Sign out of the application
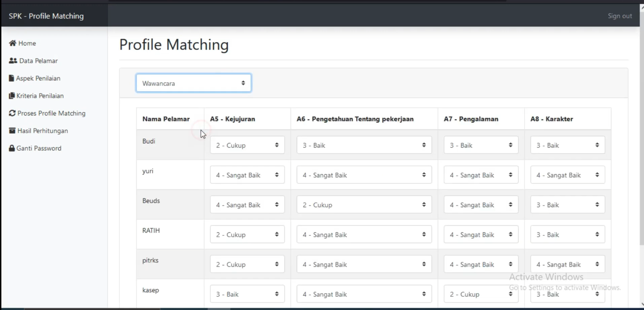The height and width of the screenshot is (310, 644). (620, 16)
